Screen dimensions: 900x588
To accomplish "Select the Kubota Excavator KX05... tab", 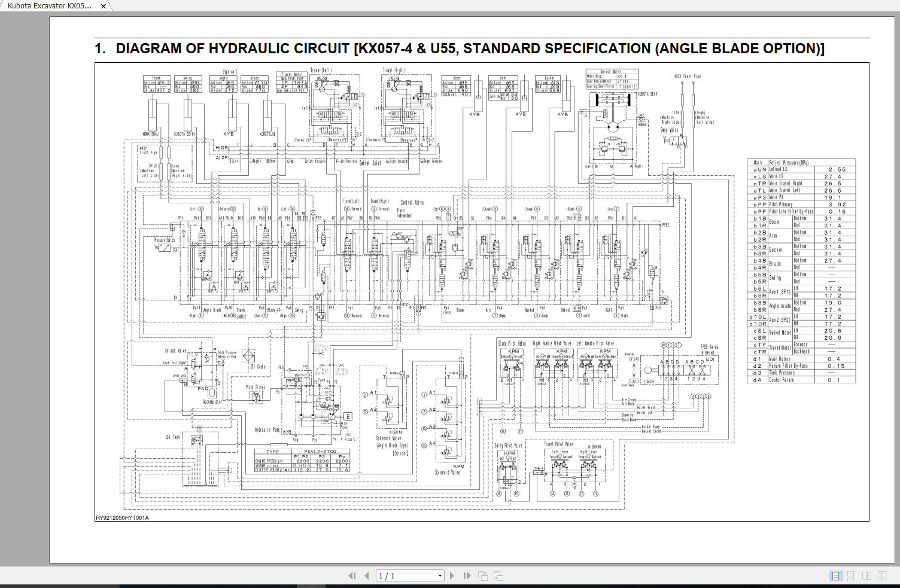I will point(50,6).
